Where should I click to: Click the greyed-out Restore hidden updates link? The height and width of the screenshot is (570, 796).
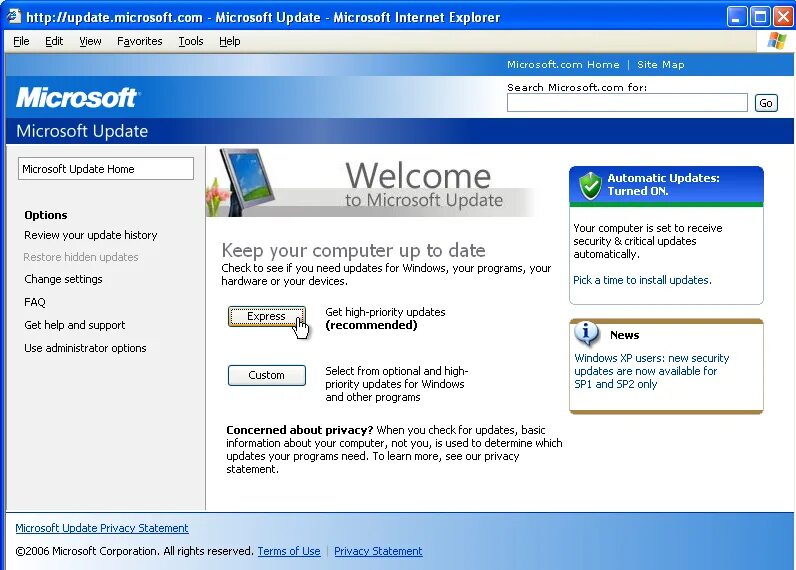(x=81, y=257)
